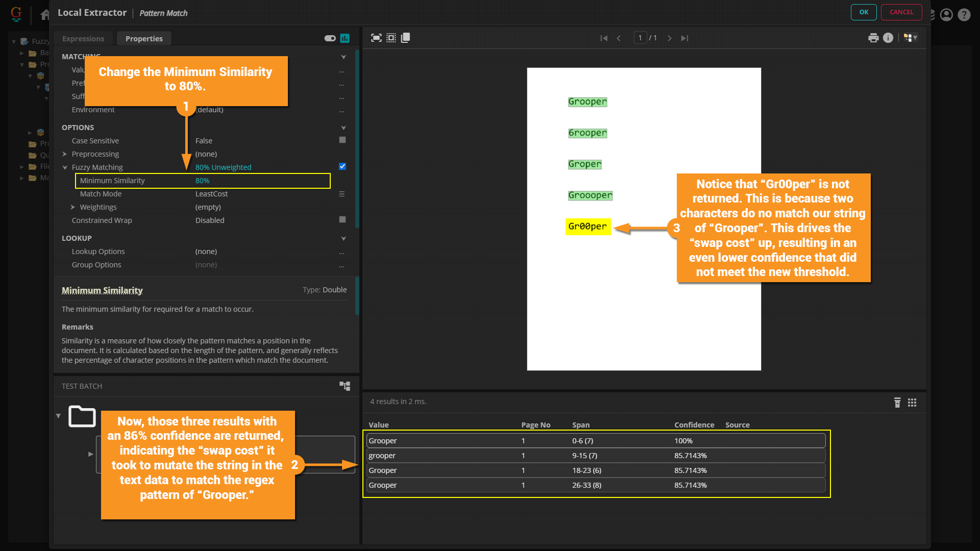Collapse the Fuzzy Matching property group

coord(65,167)
